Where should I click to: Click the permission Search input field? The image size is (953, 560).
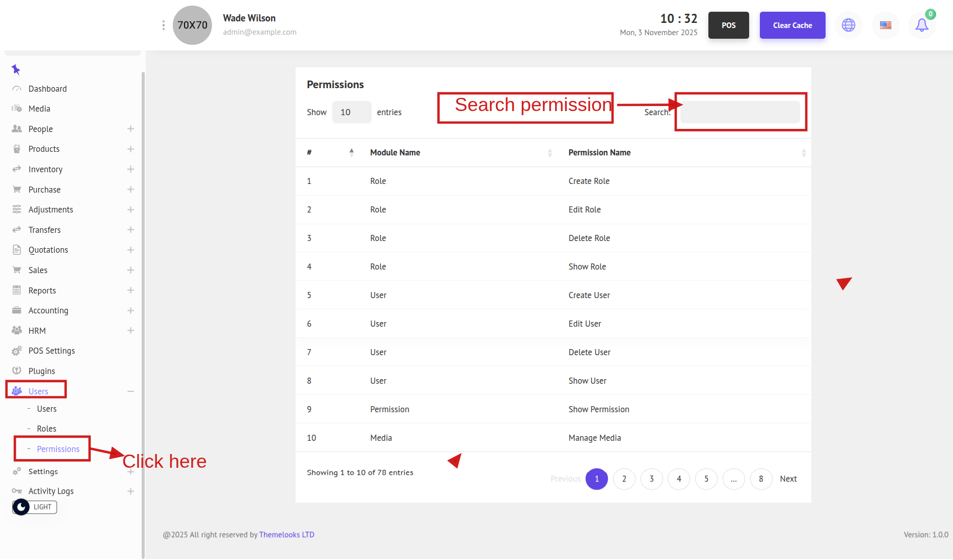click(x=740, y=112)
